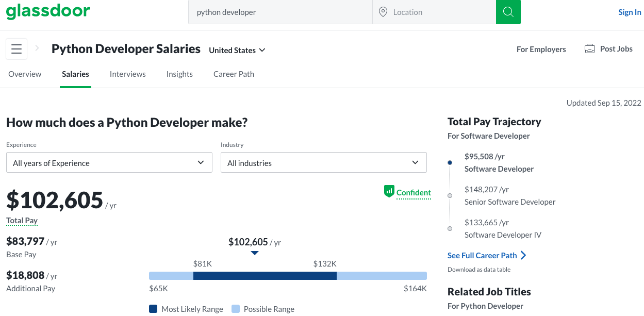Click dark blue segment of salary bar

pyautogui.click(x=265, y=276)
